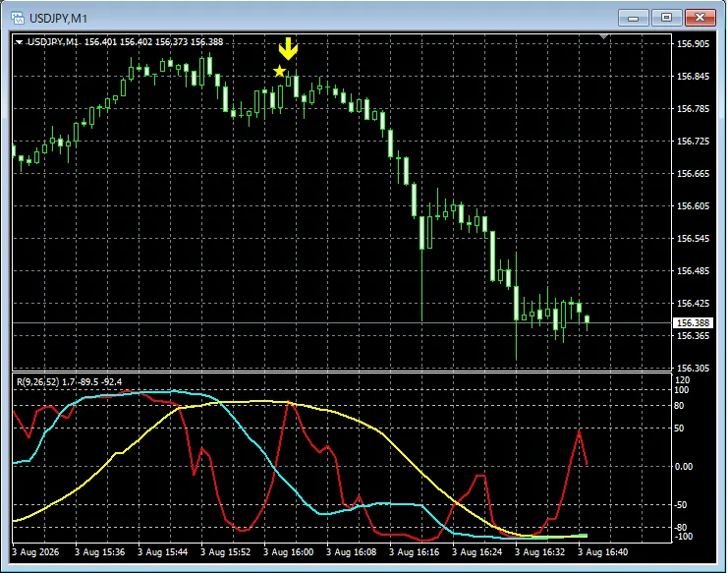The width and height of the screenshot is (728, 573).
Task: Click the USDJPY,M1 window title text
Action: pos(59,19)
